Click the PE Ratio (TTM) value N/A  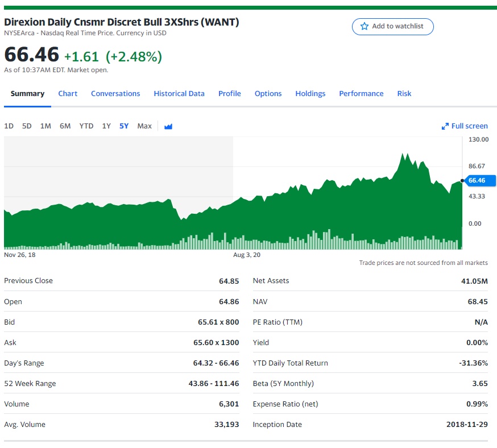tap(481, 322)
